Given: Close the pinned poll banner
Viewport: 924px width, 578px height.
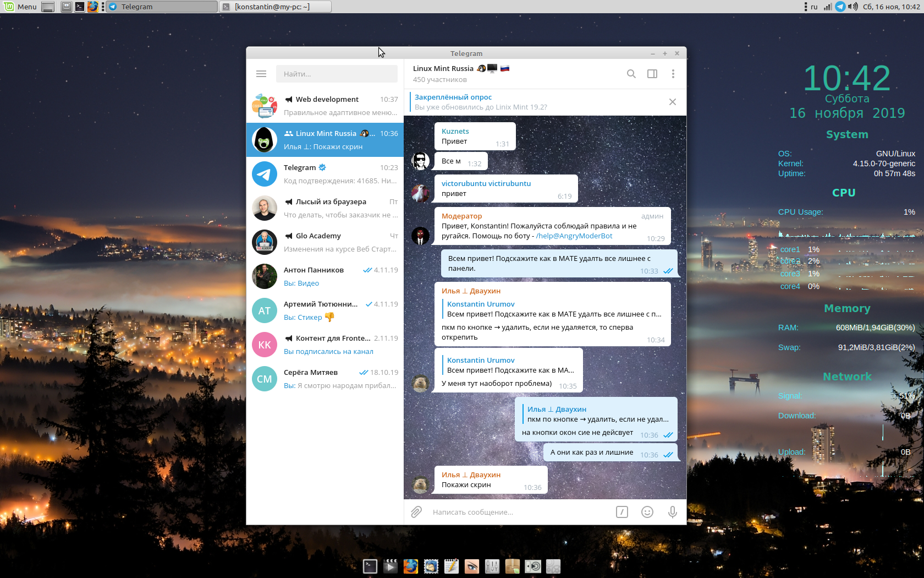Looking at the screenshot, I should tap(672, 102).
